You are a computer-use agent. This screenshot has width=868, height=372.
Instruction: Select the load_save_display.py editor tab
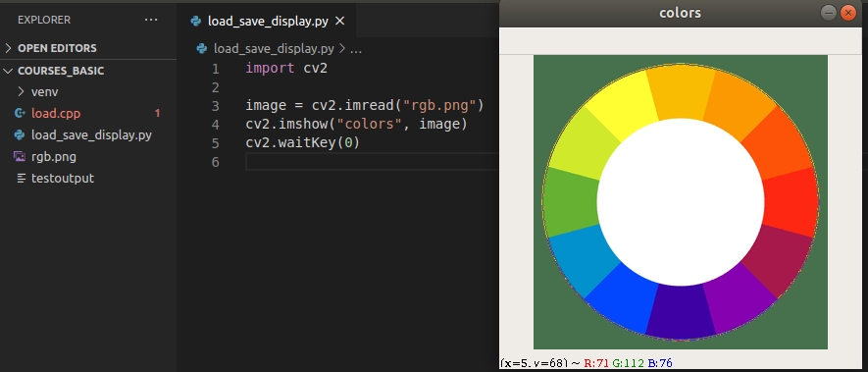pos(268,21)
